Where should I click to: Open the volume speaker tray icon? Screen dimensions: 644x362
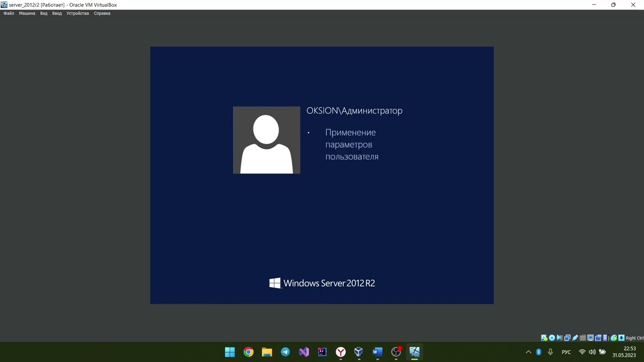[592, 352]
